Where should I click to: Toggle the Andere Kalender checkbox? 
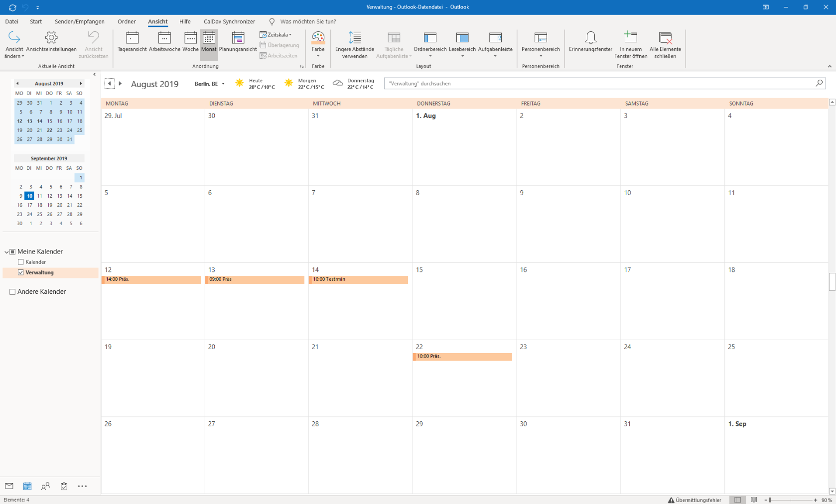[12, 292]
